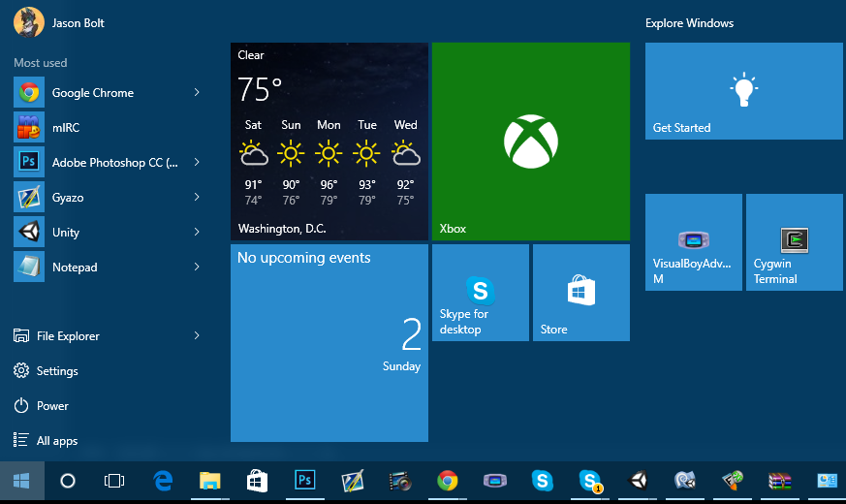Click the Game Boy Advance icon on taskbar
The height and width of the screenshot is (504, 846).
coord(495,481)
